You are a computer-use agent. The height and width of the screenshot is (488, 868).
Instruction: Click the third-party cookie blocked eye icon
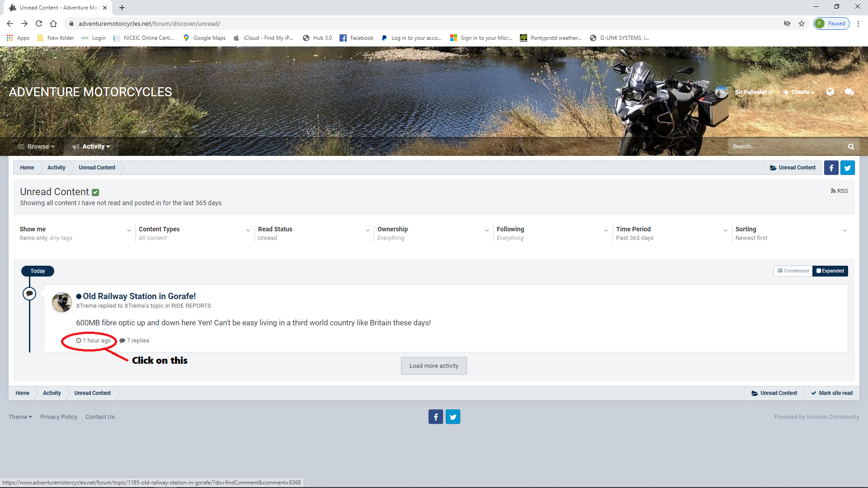click(x=787, y=23)
